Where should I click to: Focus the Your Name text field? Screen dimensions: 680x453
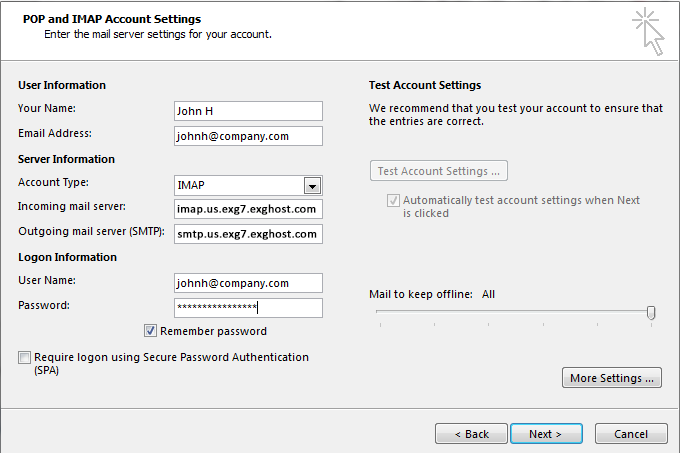click(x=248, y=110)
